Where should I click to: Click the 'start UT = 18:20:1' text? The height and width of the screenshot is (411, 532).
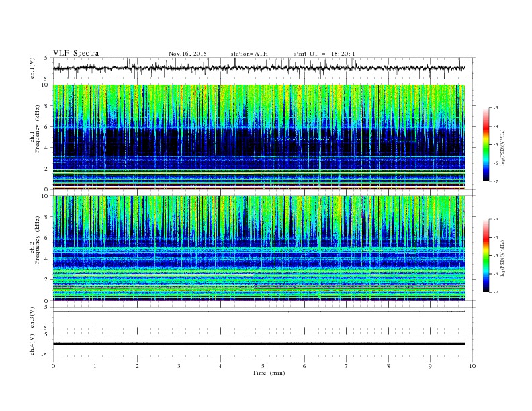coord(324,54)
